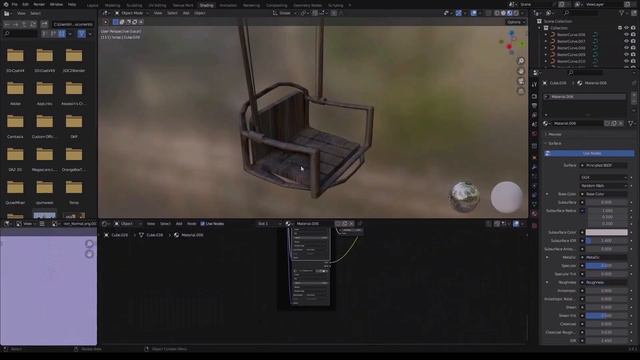
Task: Open the Edit menu
Action: (x=25, y=4)
